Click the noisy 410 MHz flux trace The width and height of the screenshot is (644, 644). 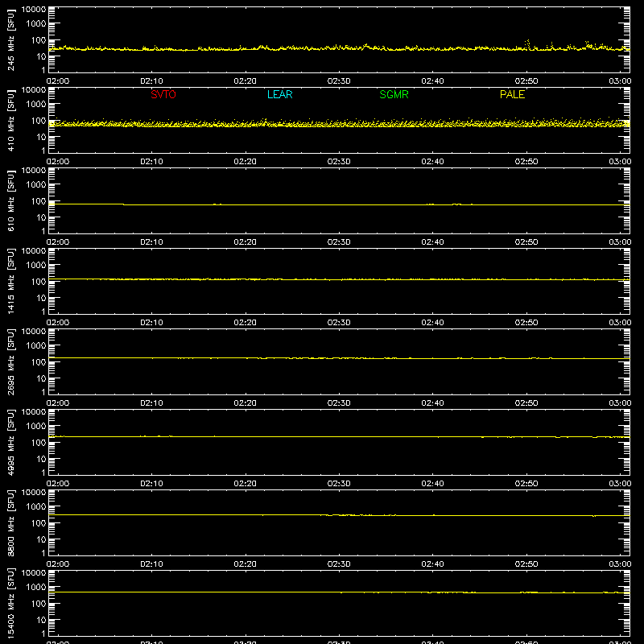pyautogui.click(x=339, y=123)
